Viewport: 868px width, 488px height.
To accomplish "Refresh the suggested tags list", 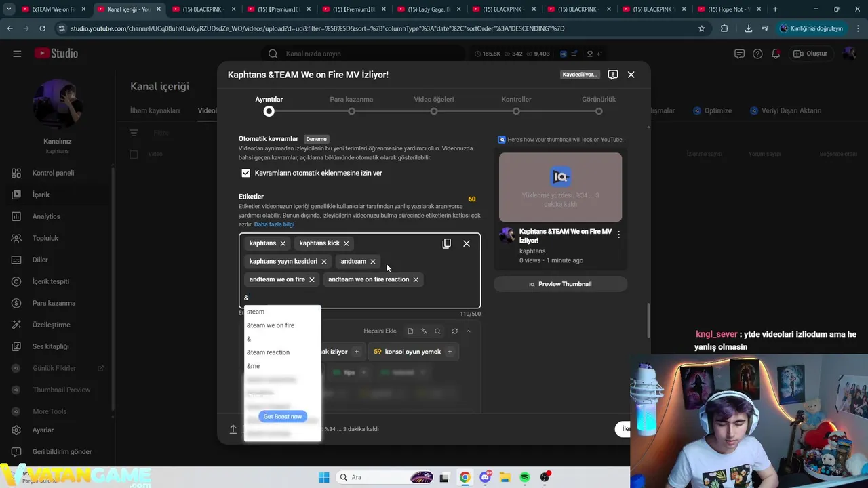I will [454, 331].
